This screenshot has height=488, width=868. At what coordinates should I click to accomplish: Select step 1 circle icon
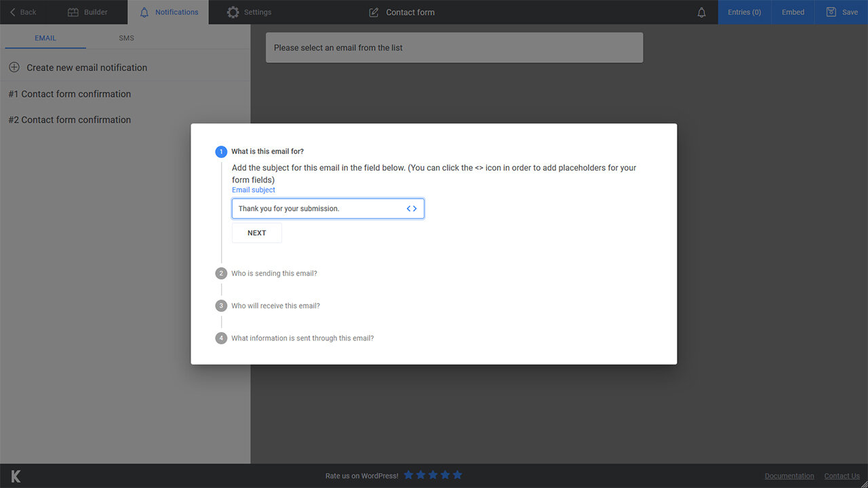click(x=221, y=152)
